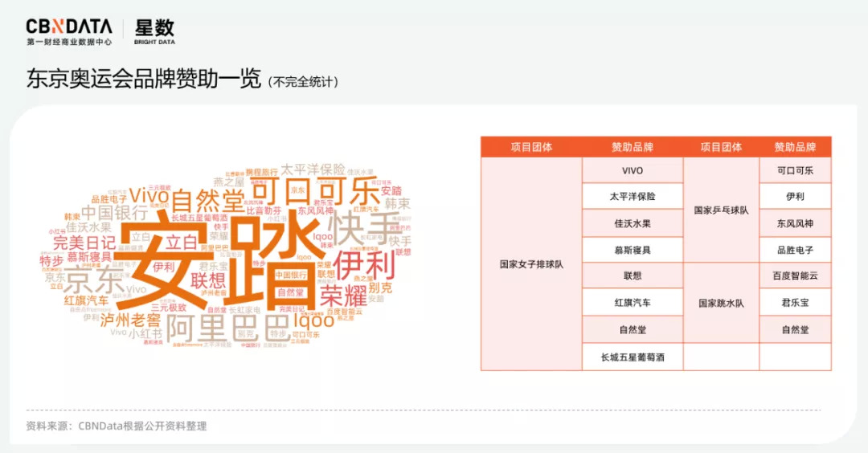Click the CBNData logo
Image resolution: width=868 pixels, height=453 pixels.
pyautogui.click(x=69, y=32)
